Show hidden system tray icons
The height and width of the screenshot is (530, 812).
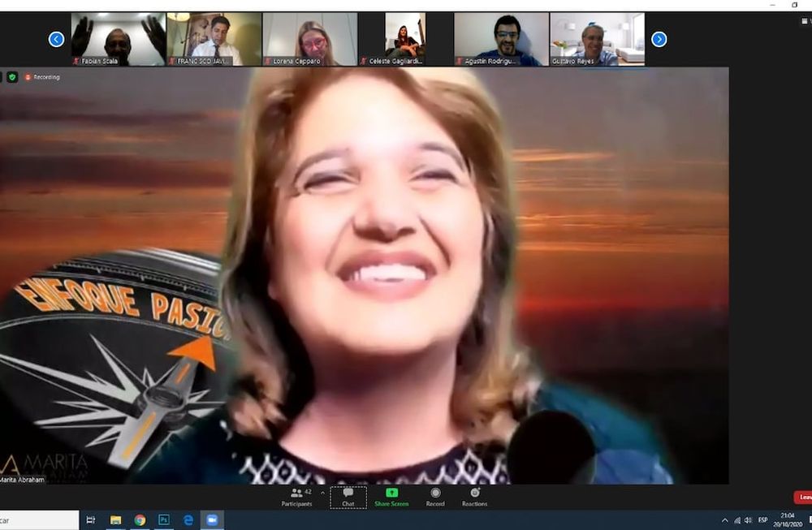coord(725,520)
